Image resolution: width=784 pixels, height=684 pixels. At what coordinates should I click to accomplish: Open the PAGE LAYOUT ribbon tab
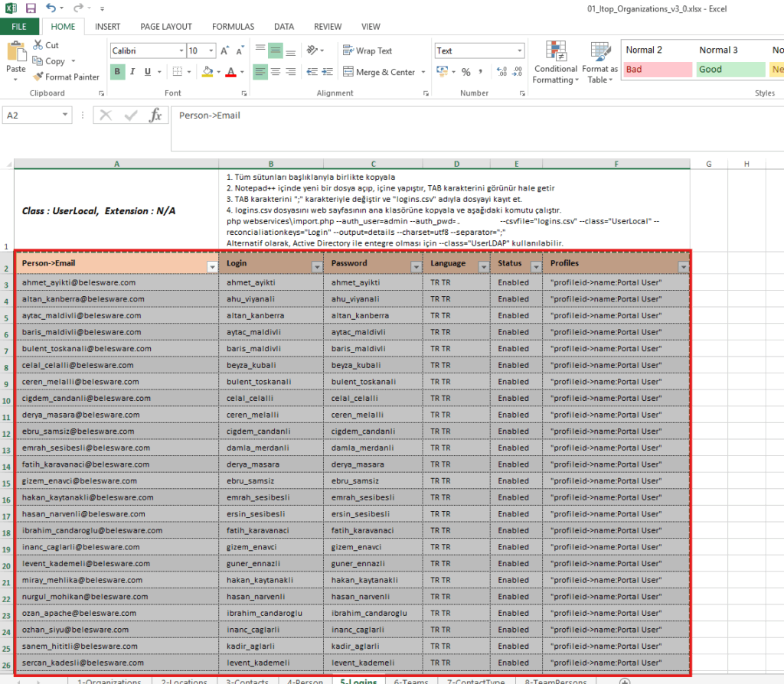(166, 27)
